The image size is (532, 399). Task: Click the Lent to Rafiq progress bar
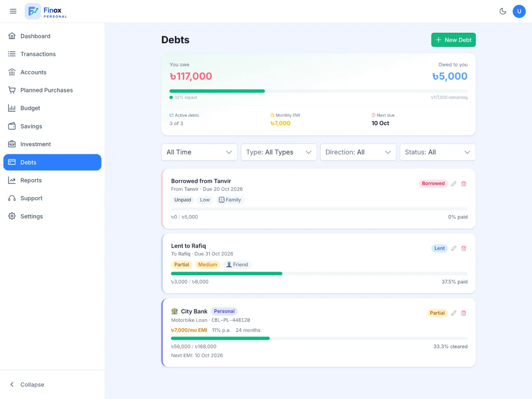[x=319, y=274]
